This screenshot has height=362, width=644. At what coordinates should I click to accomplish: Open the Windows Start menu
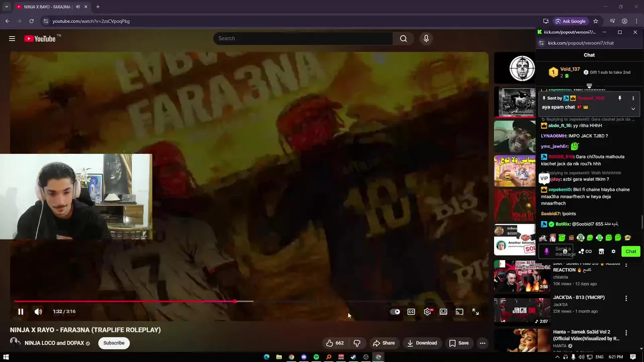(6, 357)
